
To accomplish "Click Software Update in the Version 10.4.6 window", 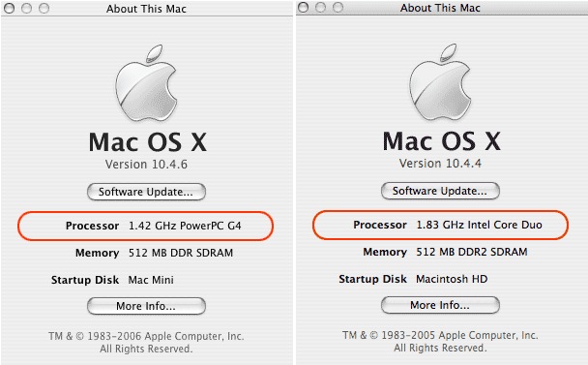I will pyautogui.click(x=146, y=192).
